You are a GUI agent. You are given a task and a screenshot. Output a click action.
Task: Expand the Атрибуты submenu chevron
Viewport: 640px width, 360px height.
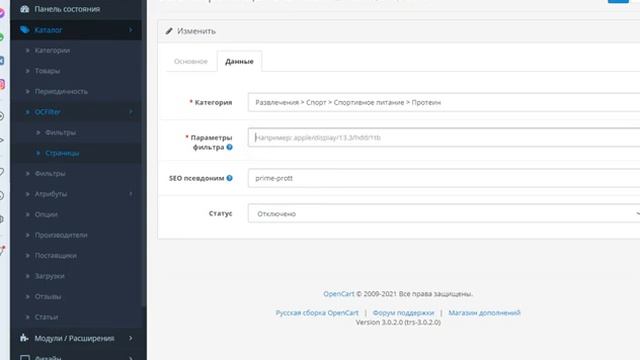pyautogui.click(x=131, y=194)
